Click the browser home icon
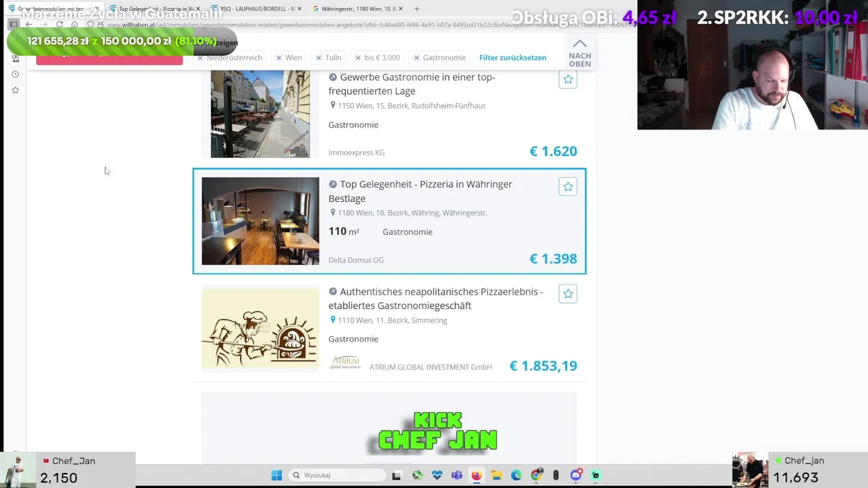 [x=75, y=24]
